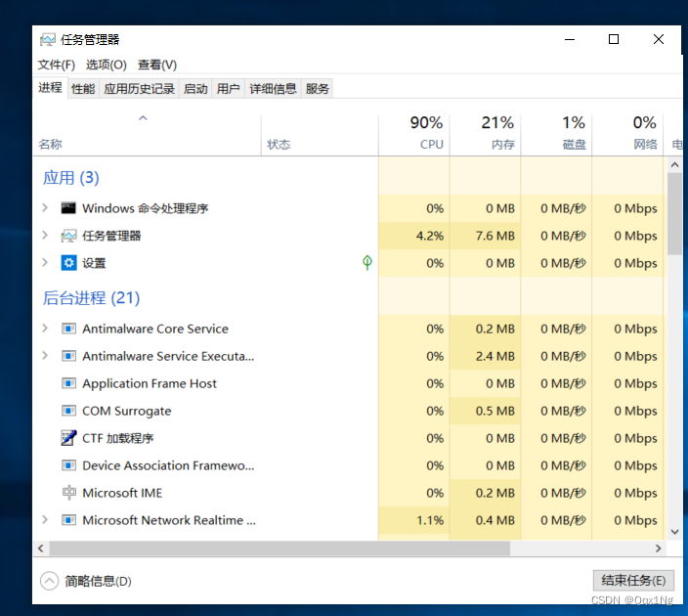
Task: Open the 选项(O) menu
Action: click(x=107, y=65)
